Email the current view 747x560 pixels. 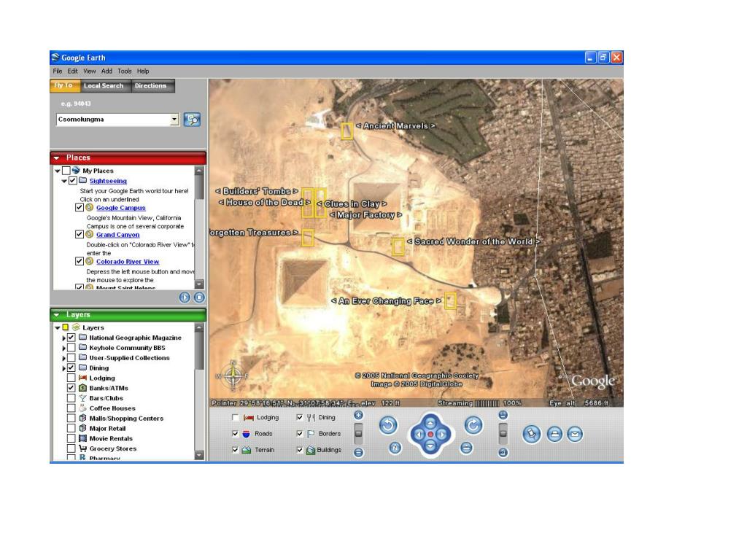pyautogui.click(x=575, y=435)
